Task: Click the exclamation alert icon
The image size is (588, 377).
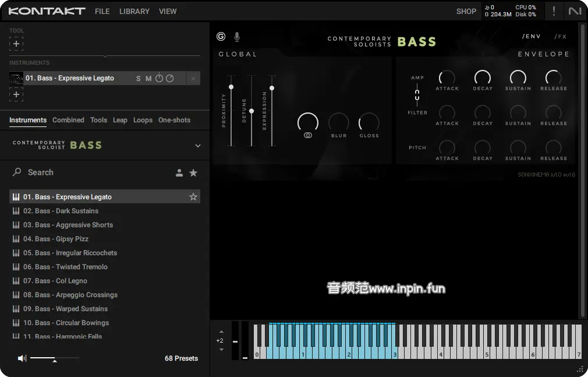Action: pos(554,11)
